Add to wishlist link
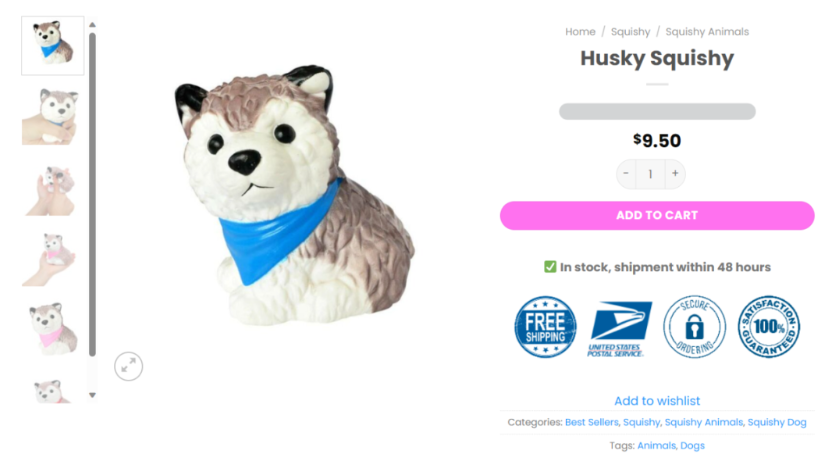The height and width of the screenshot is (469, 826). coord(657,400)
